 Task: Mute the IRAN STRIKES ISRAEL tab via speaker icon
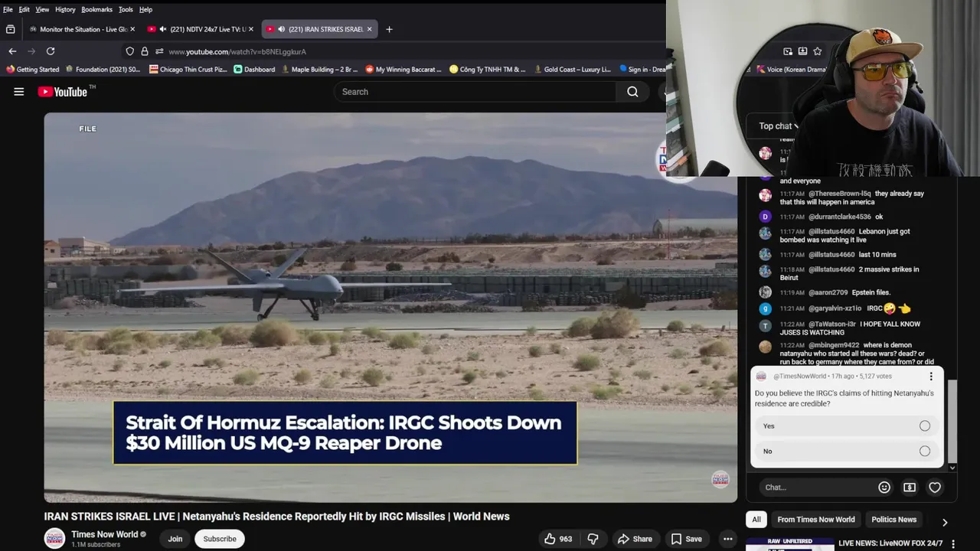(281, 29)
